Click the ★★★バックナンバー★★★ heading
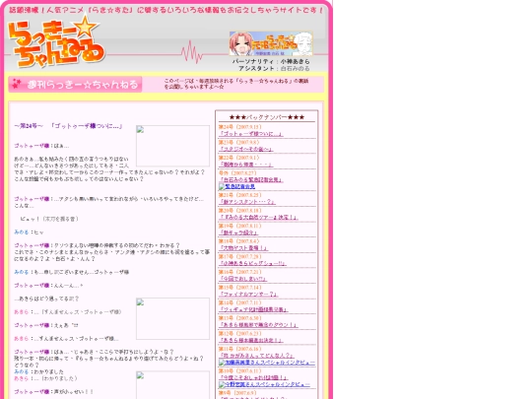 click(x=267, y=117)
